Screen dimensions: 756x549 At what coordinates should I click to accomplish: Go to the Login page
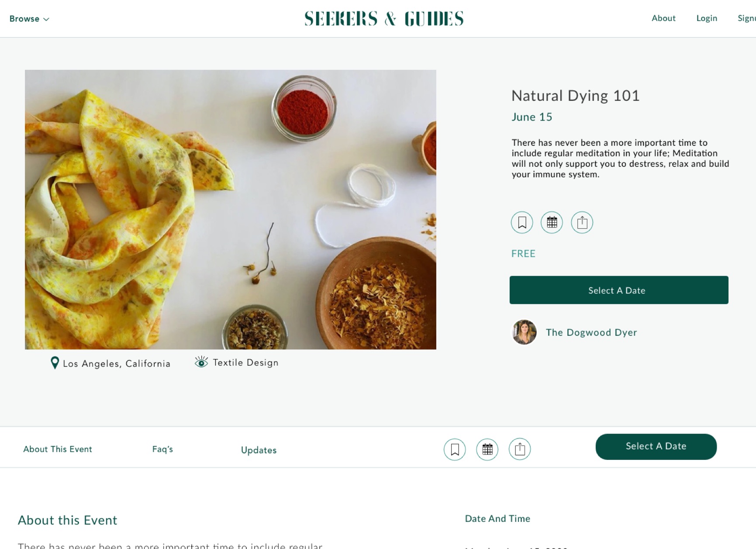(x=707, y=18)
